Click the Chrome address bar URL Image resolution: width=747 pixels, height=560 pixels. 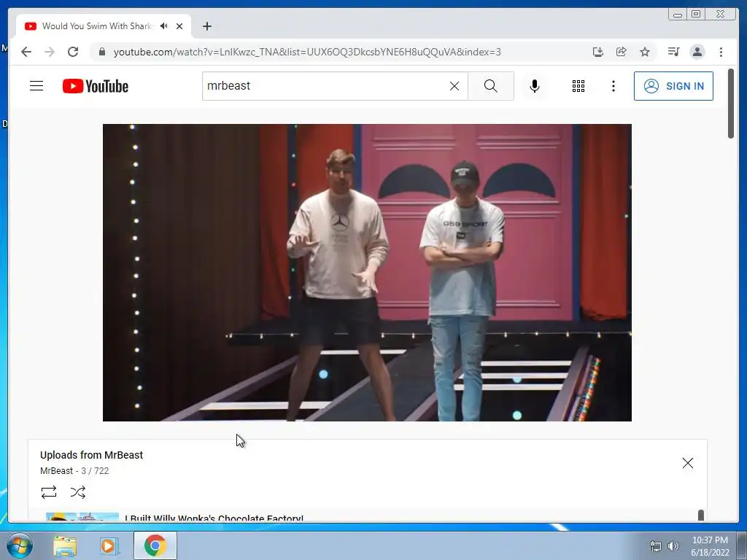(307, 52)
